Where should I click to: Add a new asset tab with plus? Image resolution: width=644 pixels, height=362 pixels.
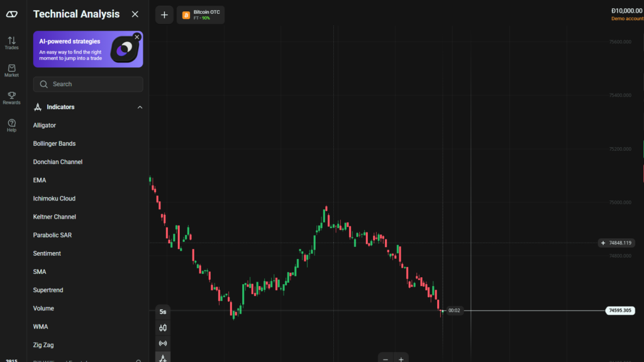coord(164,15)
